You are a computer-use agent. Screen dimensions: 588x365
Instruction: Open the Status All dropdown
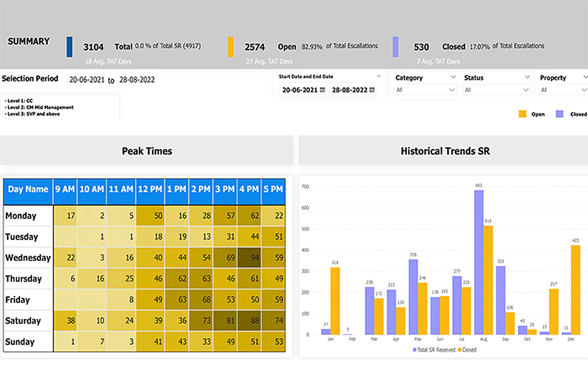coord(497,90)
